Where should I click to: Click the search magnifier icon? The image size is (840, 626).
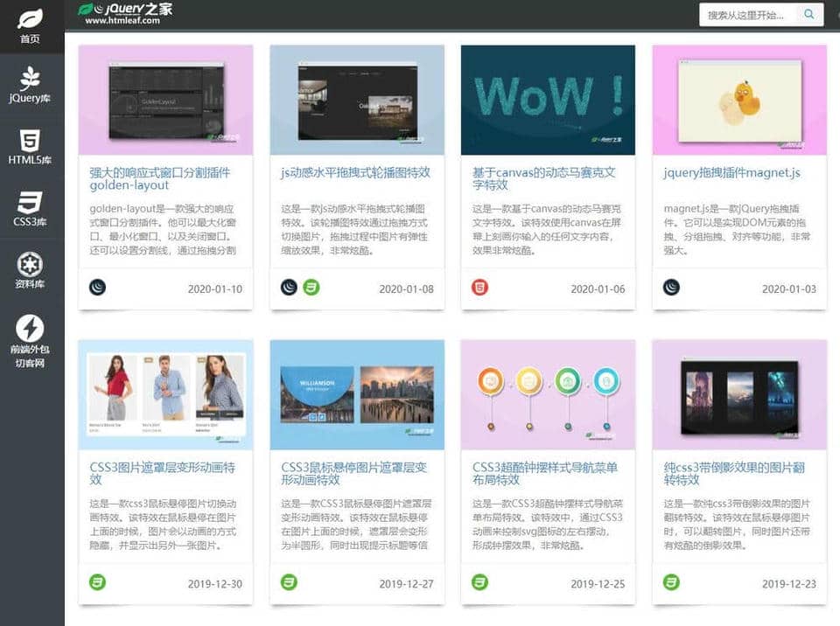(809, 14)
